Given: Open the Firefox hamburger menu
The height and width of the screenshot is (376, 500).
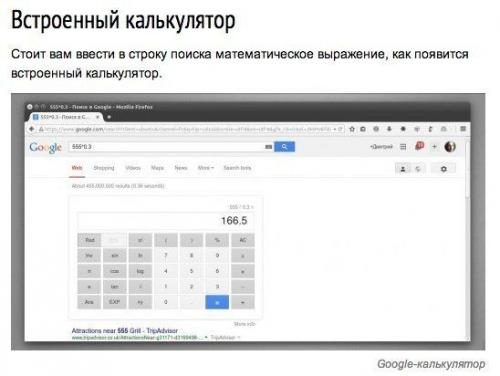Looking at the screenshot, I should [463, 129].
